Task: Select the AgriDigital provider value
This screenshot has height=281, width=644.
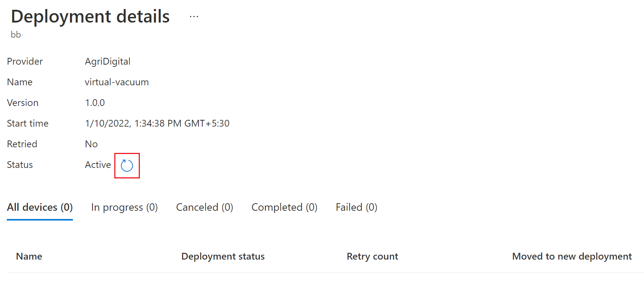Action: pyautogui.click(x=108, y=62)
